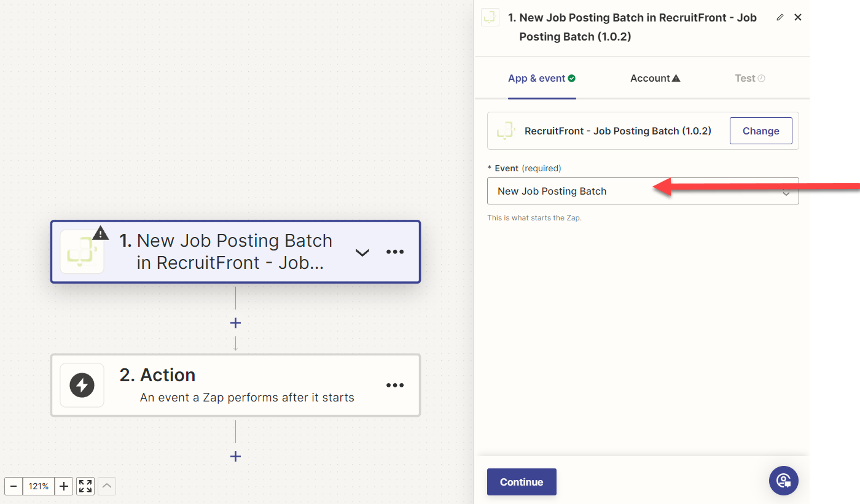Click the Change app button

760,131
